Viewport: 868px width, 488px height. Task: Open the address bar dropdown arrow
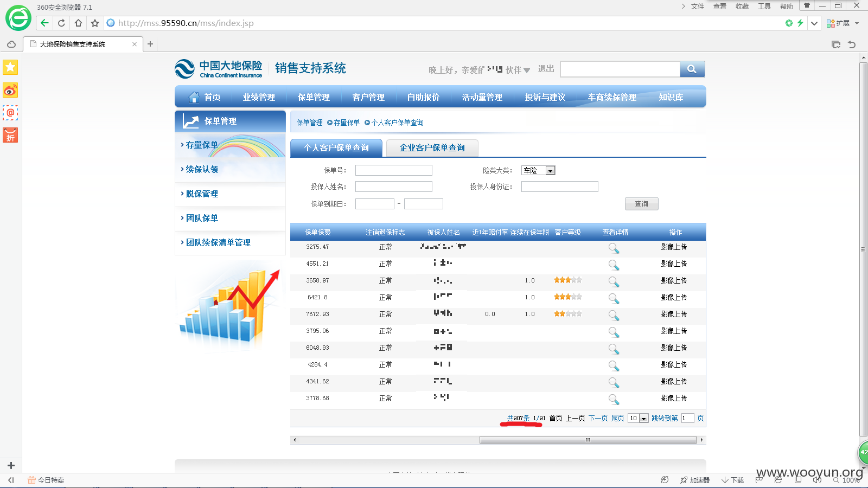[x=814, y=23]
